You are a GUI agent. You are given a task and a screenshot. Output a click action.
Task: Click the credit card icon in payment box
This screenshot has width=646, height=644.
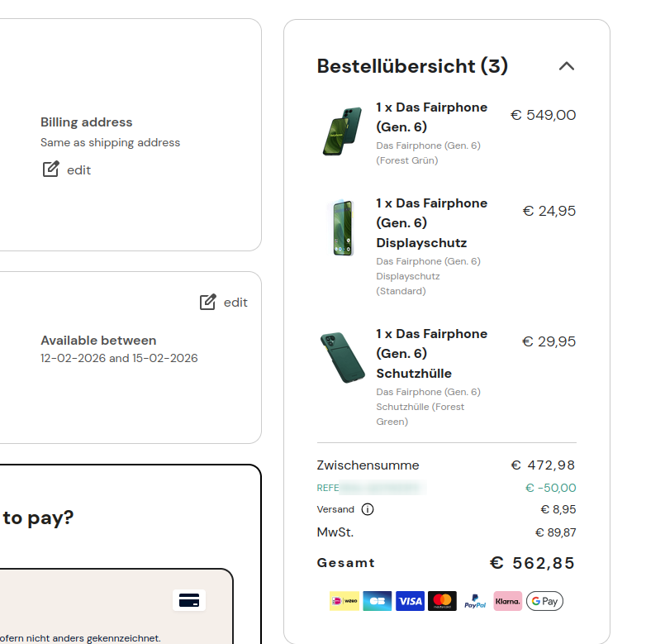pyautogui.click(x=189, y=600)
